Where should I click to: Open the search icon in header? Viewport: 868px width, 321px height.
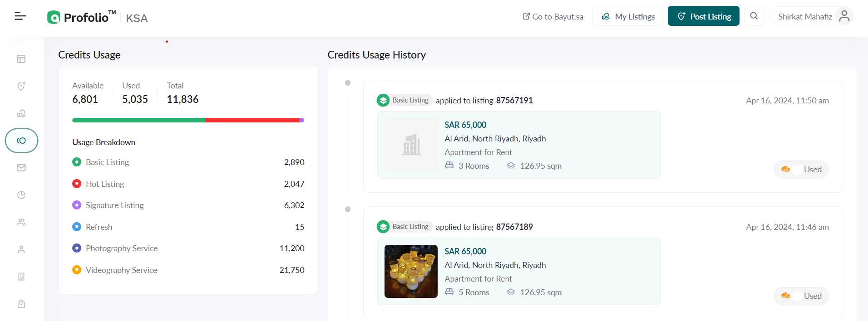754,16
